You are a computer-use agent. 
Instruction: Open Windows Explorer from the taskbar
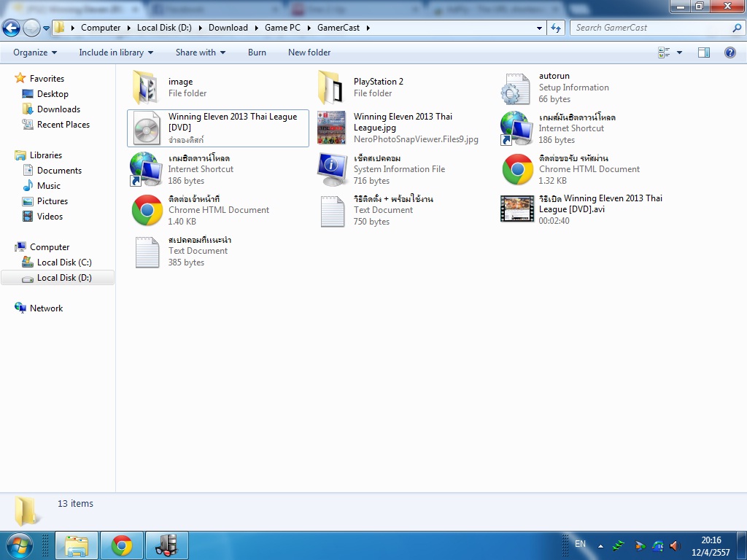click(77, 545)
